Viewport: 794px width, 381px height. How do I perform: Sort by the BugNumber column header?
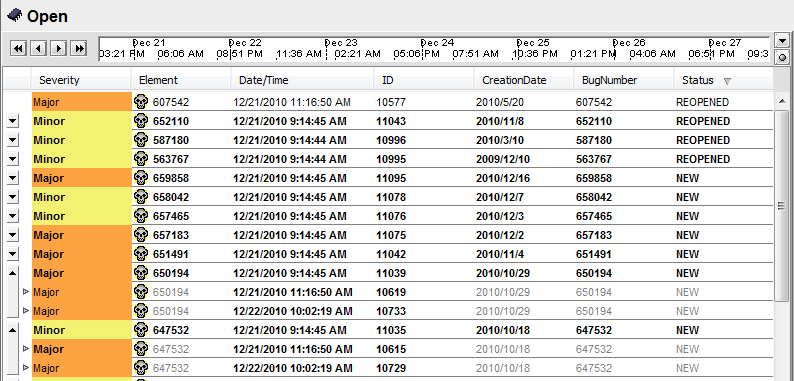point(623,80)
